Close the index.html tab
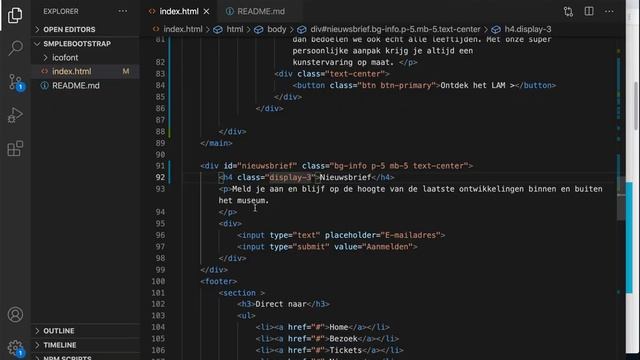640x360 pixels. click(207, 11)
